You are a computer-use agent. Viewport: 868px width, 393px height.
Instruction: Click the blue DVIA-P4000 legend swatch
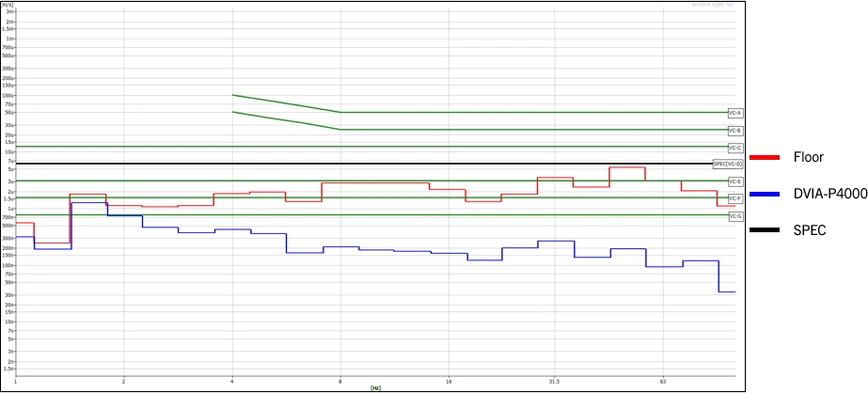[764, 194]
